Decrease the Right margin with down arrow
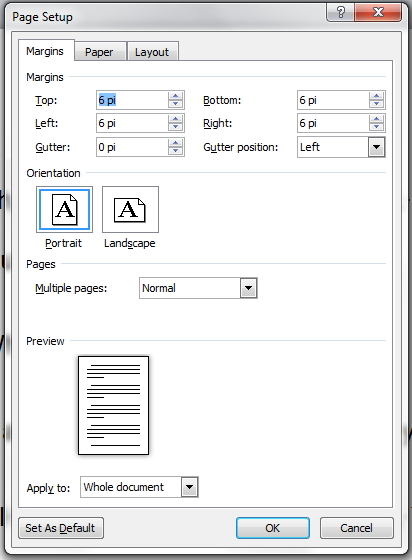Viewport: 412px width, 560px height. coord(376,127)
